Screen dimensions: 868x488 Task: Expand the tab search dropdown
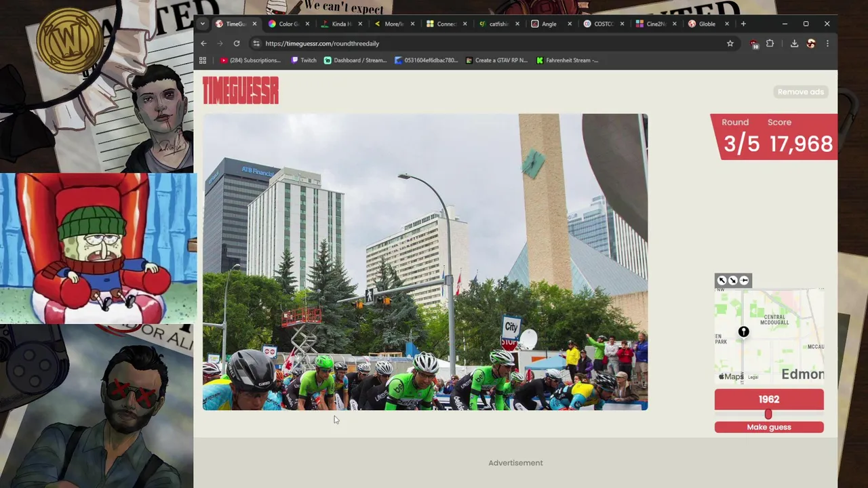pos(202,24)
